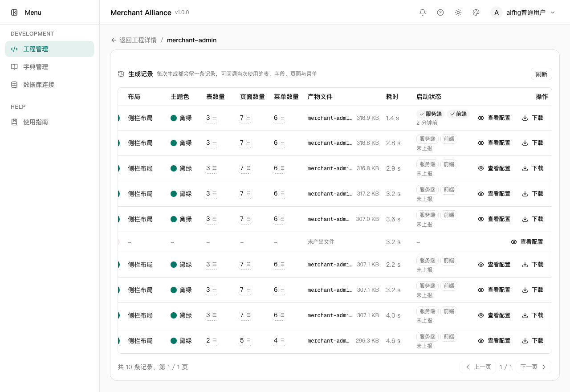
Task: Open 工程管理 in sidebar
Action: coord(49,49)
